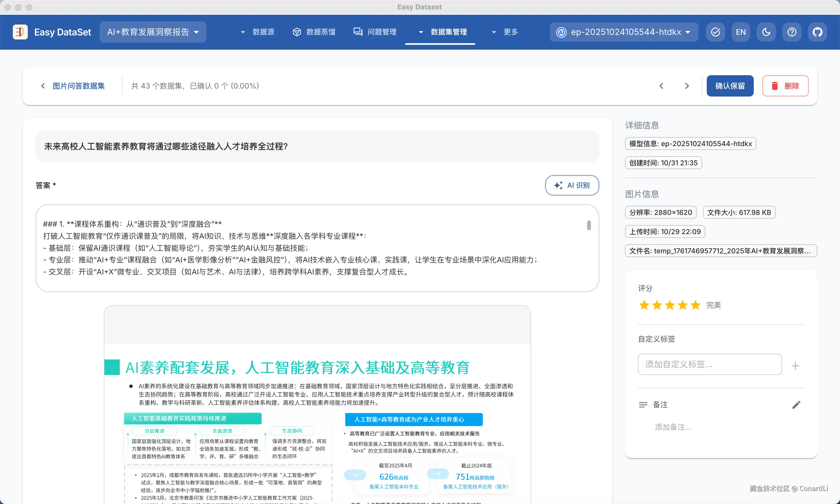This screenshot has width=840, height=504.
Task: Set rating to three stars
Action: pos(670,305)
